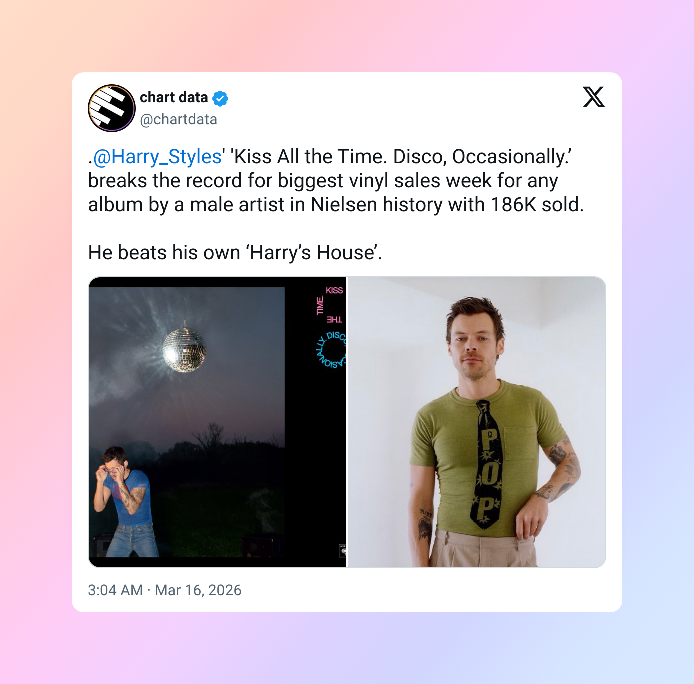Click the pink KISS text on cover

(x=334, y=290)
